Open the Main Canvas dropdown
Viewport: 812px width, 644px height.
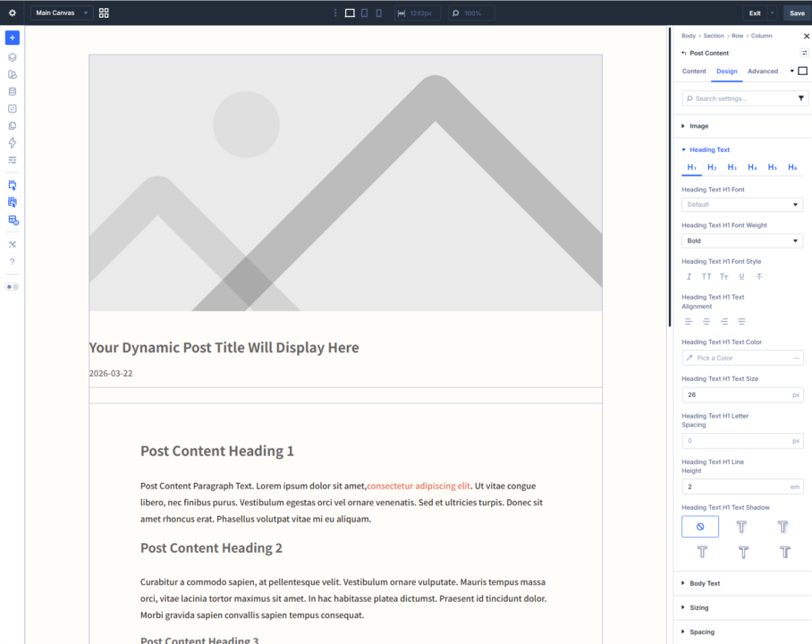coord(62,13)
